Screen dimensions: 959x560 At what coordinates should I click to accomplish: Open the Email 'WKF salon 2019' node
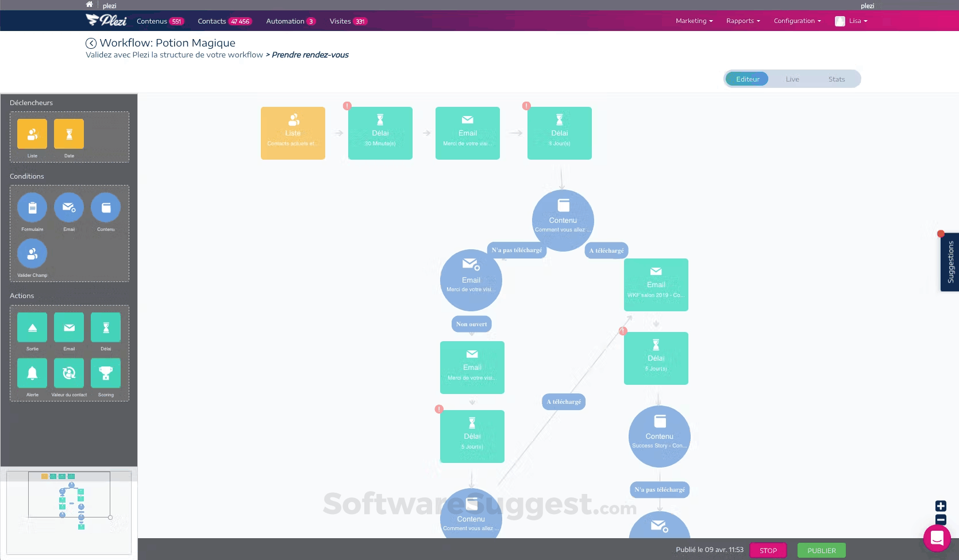click(656, 285)
